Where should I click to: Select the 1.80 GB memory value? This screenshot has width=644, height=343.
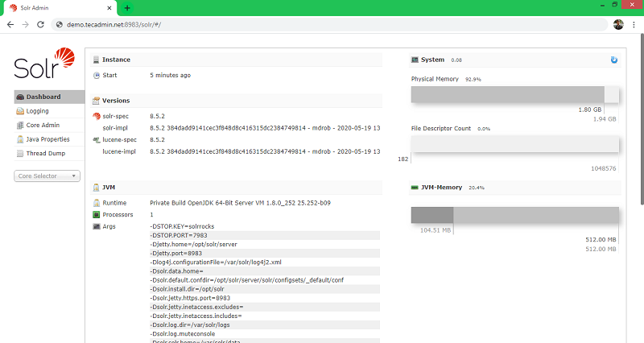click(x=590, y=110)
